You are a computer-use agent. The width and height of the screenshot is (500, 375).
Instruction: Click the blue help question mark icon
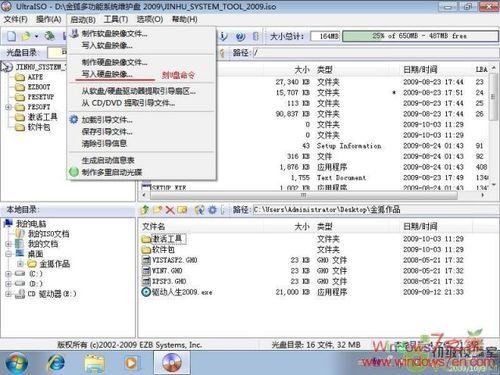click(240, 36)
